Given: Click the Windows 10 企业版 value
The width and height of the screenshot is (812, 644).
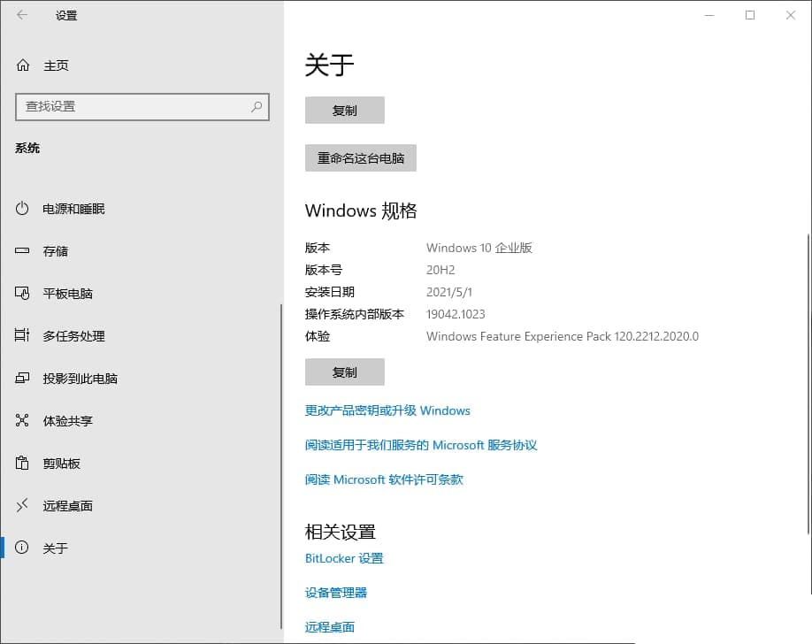Looking at the screenshot, I should 479,248.
